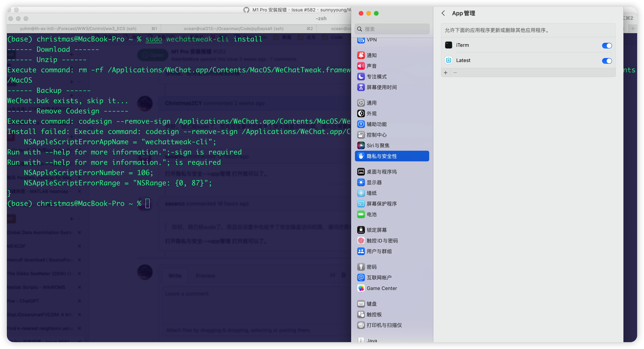Screen dimensions: 644x349
Task: Go back from App 管理 with the chevron
Action: pos(443,13)
